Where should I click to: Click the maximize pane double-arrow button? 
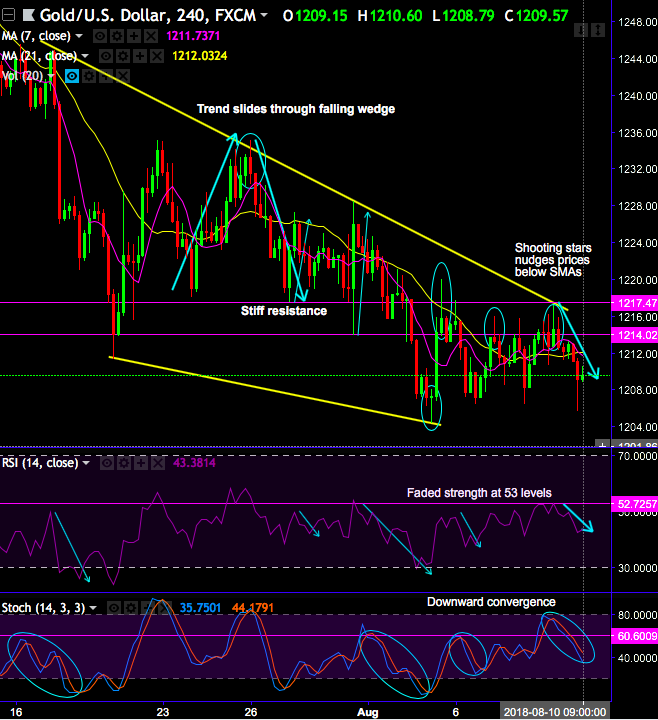click(x=598, y=30)
